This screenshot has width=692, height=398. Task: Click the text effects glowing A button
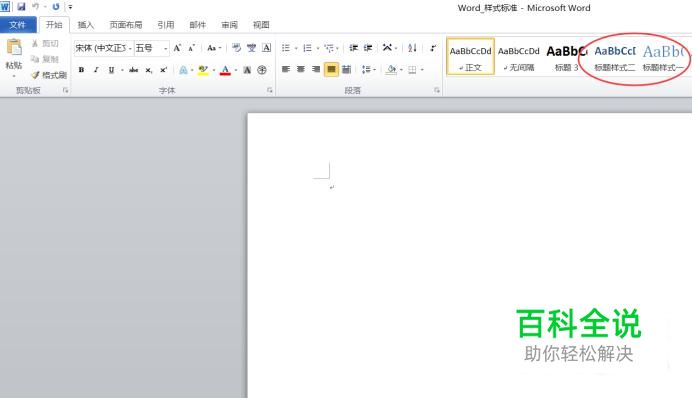183,70
